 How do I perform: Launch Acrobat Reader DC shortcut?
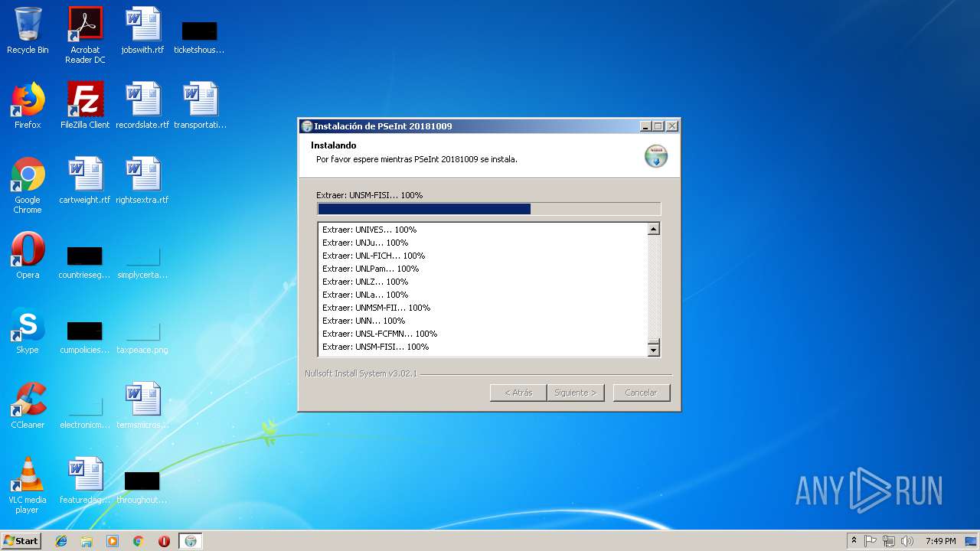click(x=85, y=35)
